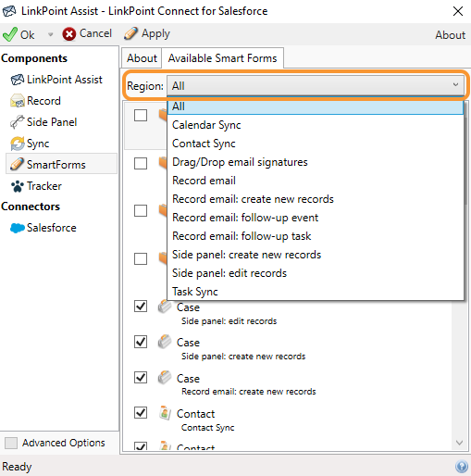The image size is (471, 476).
Task: Pick Record email: create new records option
Action: tap(316, 199)
